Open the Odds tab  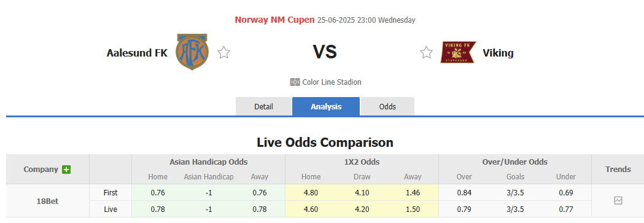pos(387,107)
